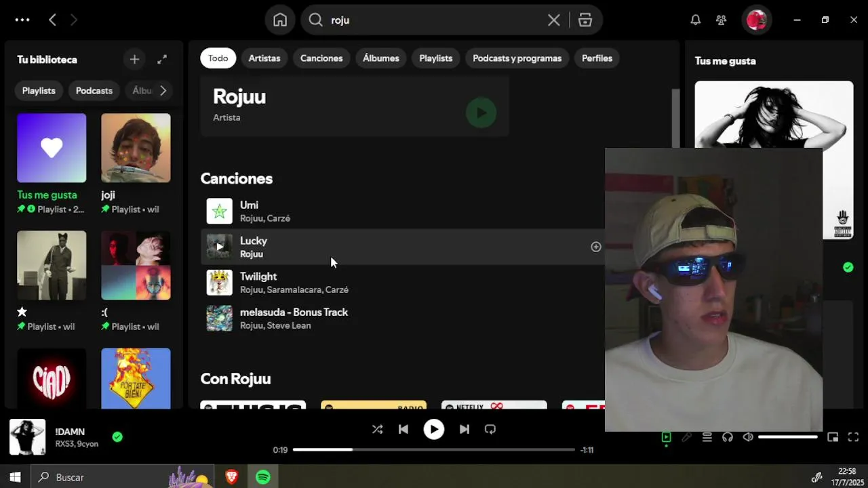
Task: Filter library by Podcasts chip
Action: pos(94,90)
